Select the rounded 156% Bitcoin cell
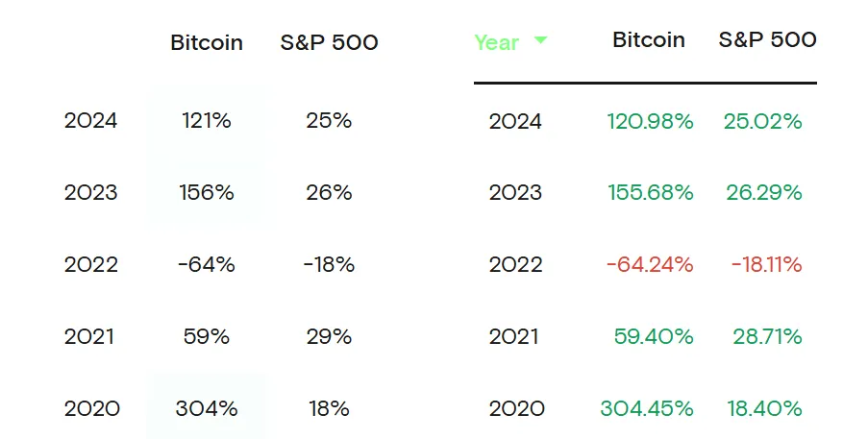Image resolution: width=868 pixels, height=439 pixels. 207,192
